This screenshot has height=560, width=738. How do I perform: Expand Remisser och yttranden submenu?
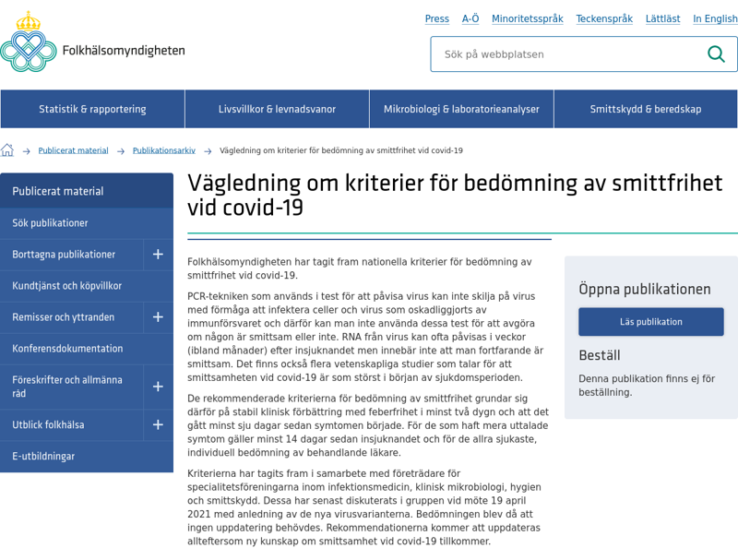158,317
